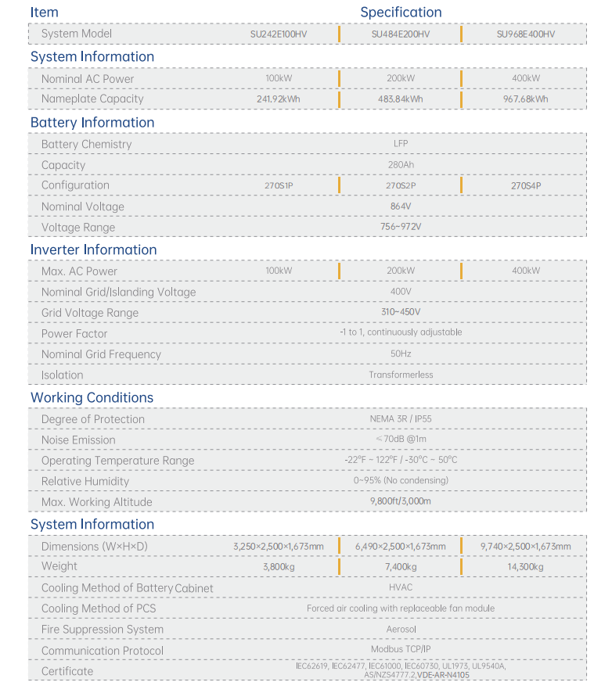Click the Operating Temperature Range label
The image size is (612, 700).
click(118, 461)
